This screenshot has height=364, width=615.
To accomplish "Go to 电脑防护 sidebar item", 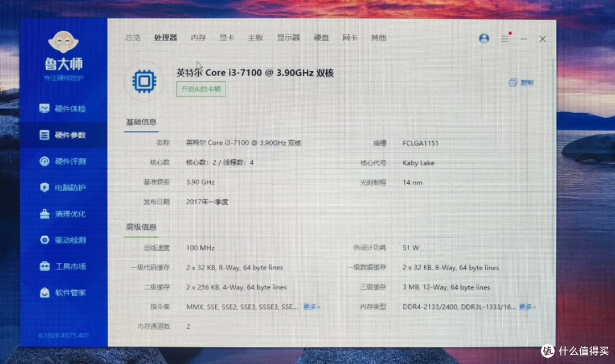I will [63, 188].
